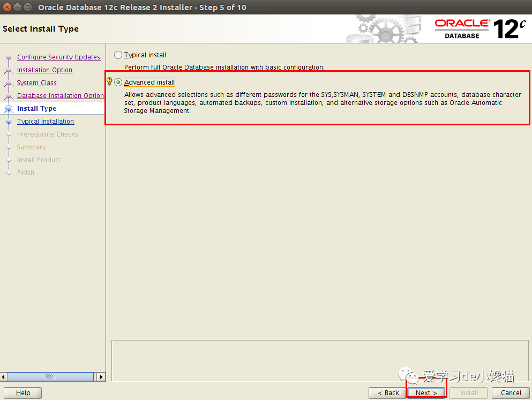Click the Install Product step text
532x400 pixels.
pos(39,160)
